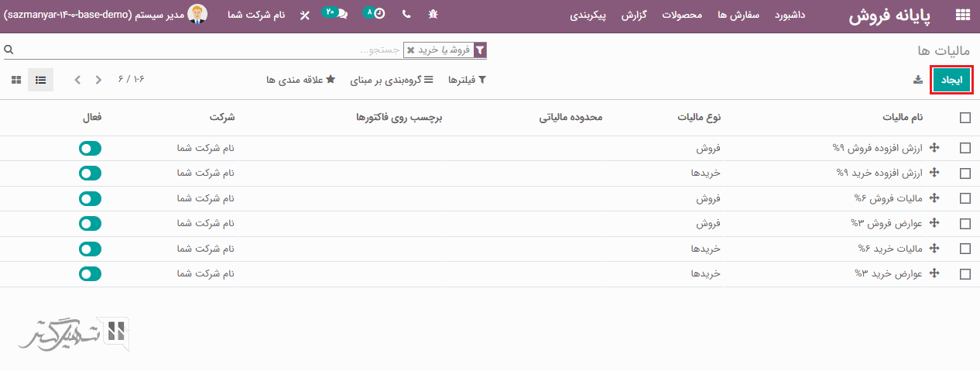The height and width of the screenshot is (371, 980).
Task: Select checkbox for مالیات فروش ۶% row
Action: click(x=965, y=198)
